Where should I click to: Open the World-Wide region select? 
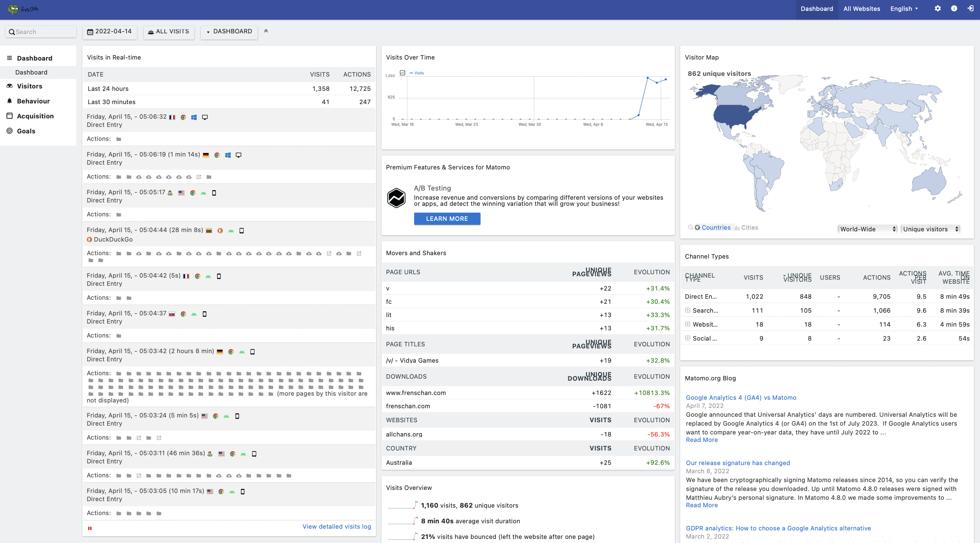click(868, 229)
